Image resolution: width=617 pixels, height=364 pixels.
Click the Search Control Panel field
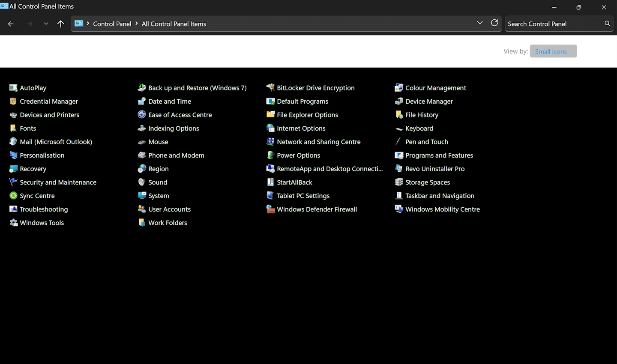click(x=554, y=24)
